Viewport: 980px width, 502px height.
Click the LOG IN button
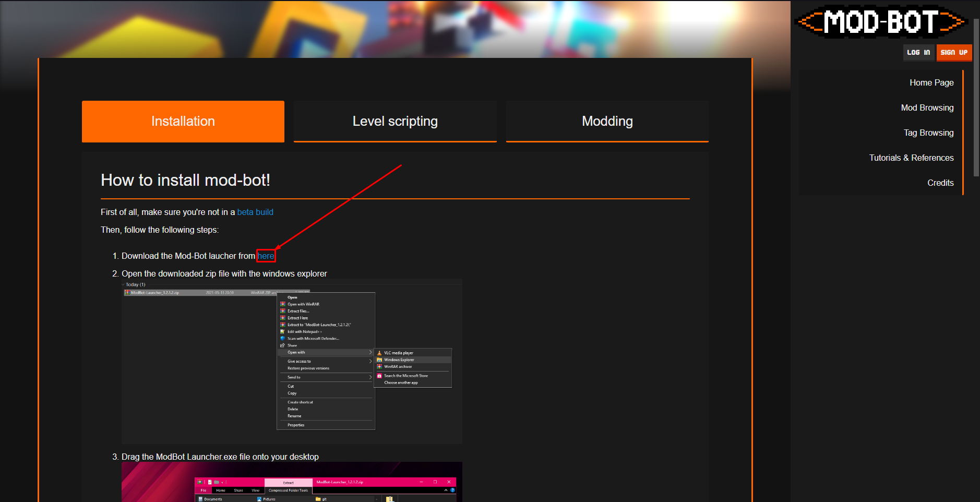(x=918, y=52)
